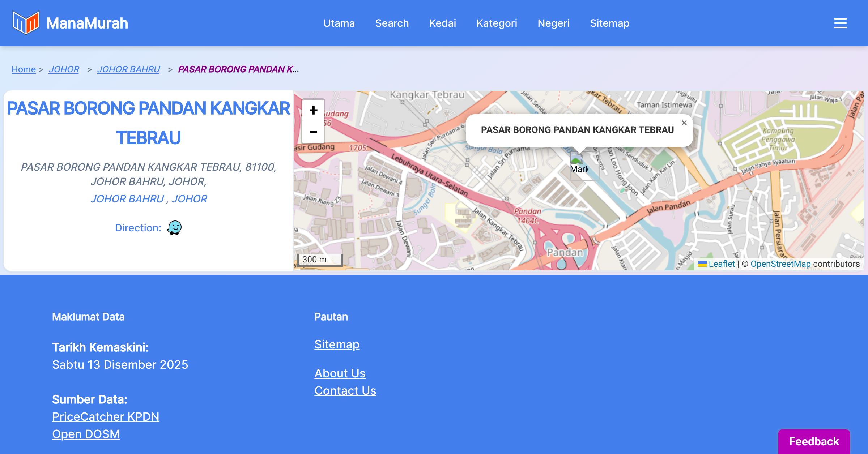This screenshot has height=454, width=868.
Task: Select Kategori in navigation bar
Action: click(497, 23)
